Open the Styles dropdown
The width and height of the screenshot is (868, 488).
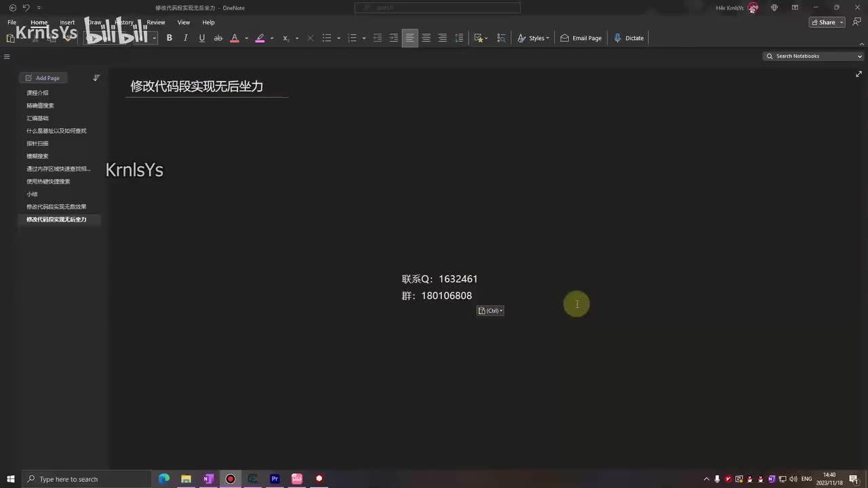[534, 38]
